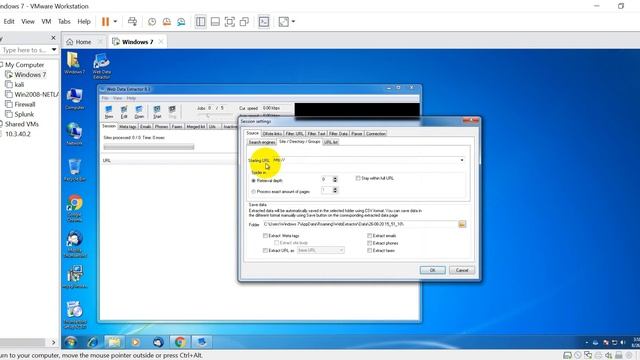Adjust the Retrieval depth spinner
The height and width of the screenshot is (360, 640).
335,180
